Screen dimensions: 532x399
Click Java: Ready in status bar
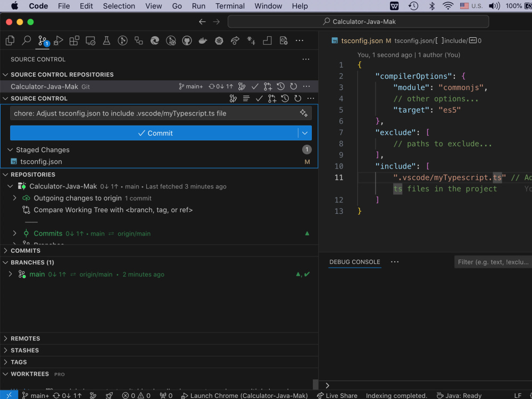pyautogui.click(x=459, y=395)
